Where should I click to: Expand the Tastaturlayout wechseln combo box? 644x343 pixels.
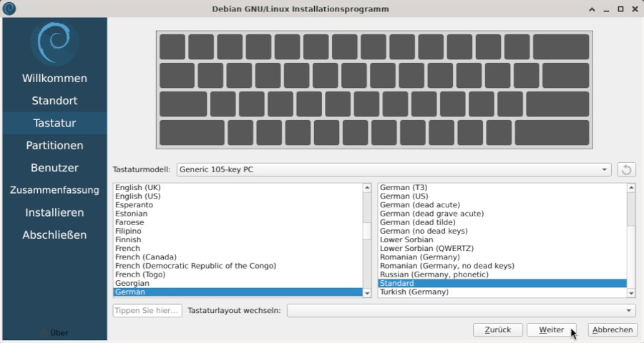pyautogui.click(x=462, y=311)
